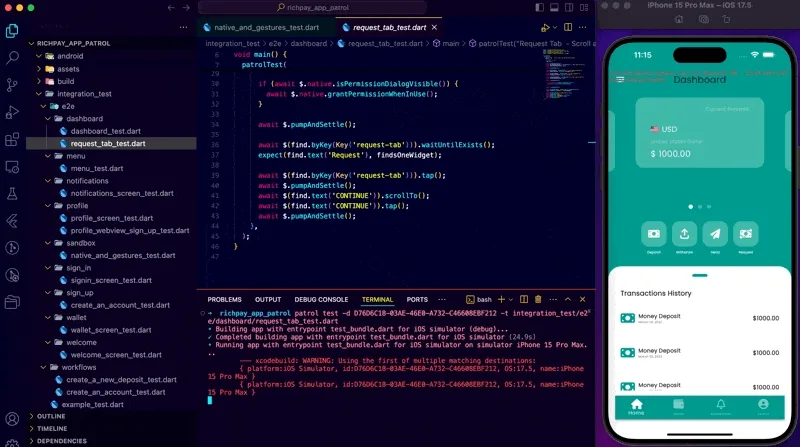Viewport: 800px width, 447px height.
Task: Expand the DEPENDENCIES section
Action: 32,440
